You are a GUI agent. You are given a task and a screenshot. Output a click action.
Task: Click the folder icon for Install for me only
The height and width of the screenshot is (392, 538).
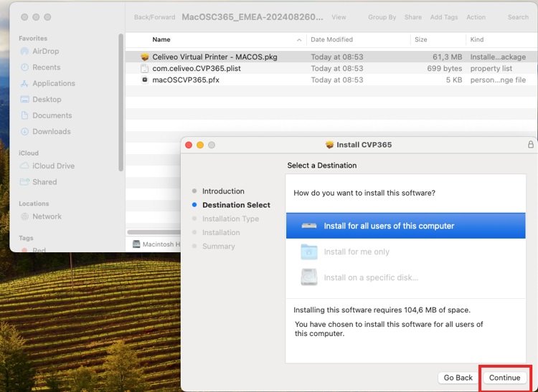point(308,252)
